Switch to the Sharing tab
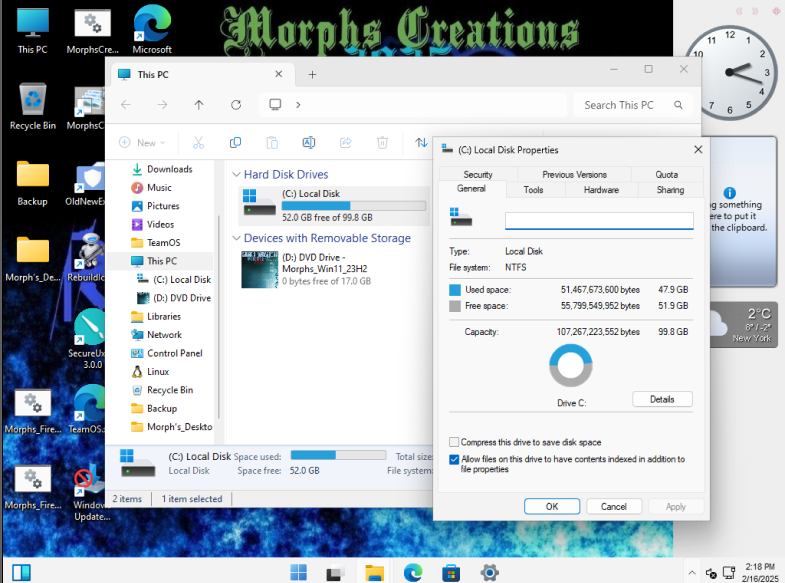This screenshot has width=785, height=583. (670, 190)
